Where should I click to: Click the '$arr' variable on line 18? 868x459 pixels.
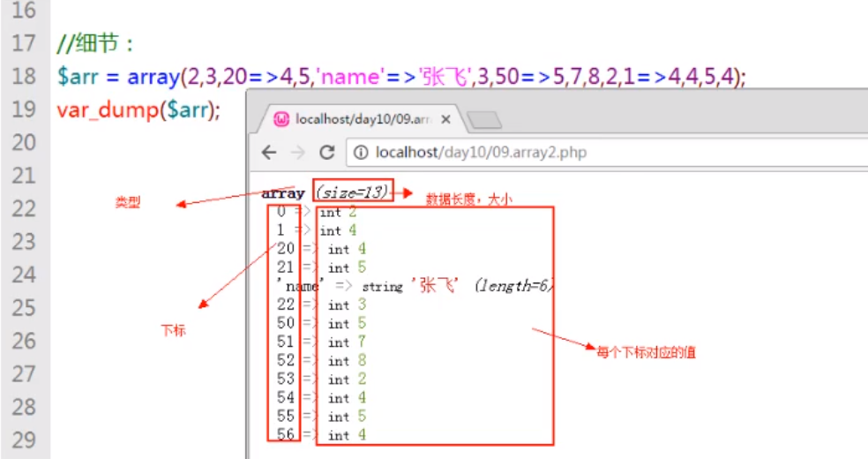click(78, 77)
